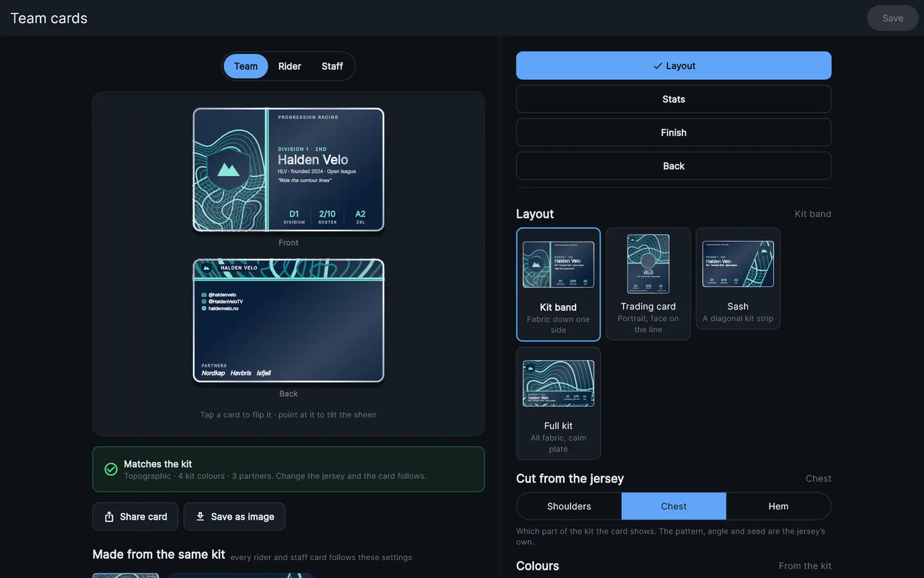This screenshot has height=578, width=924.
Task: Flip the front Halden Velo card
Action: tap(289, 170)
